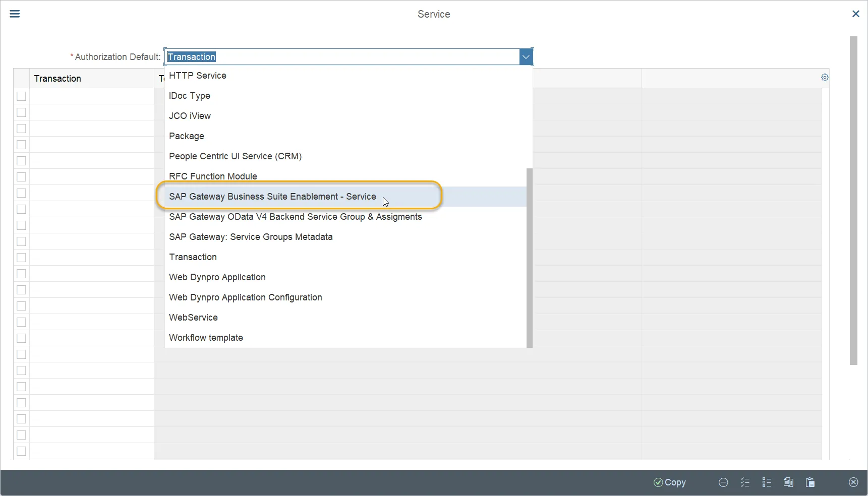Select WebService from the list
This screenshot has height=496, width=868.
click(x=345, y=318)
